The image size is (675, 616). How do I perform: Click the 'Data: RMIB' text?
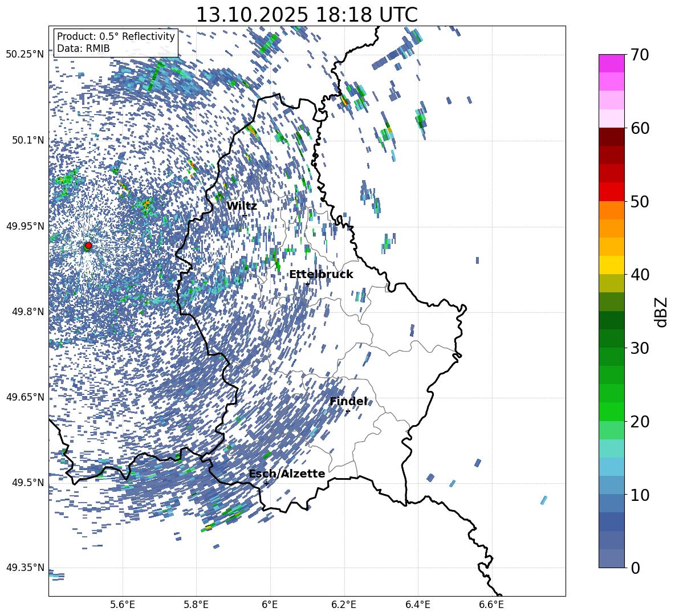coord(83,48)
